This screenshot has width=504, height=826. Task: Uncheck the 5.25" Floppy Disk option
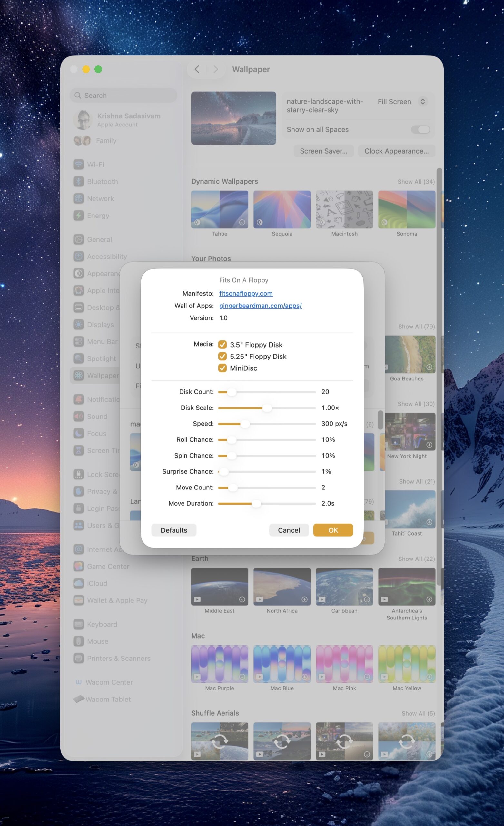[x=222, y=356]
